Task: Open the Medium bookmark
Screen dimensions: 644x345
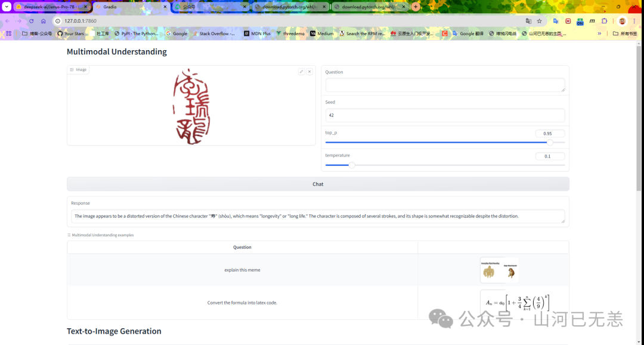Action: coord(321,33)
